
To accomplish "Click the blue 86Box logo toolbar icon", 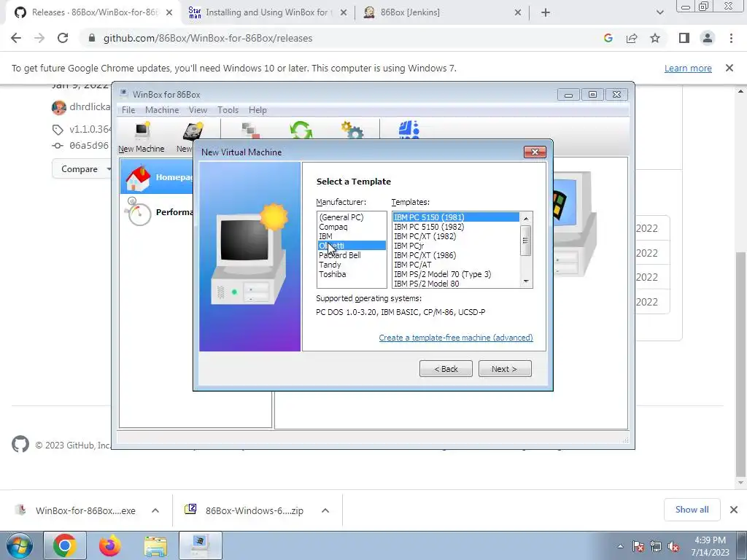I will point(409,130).
